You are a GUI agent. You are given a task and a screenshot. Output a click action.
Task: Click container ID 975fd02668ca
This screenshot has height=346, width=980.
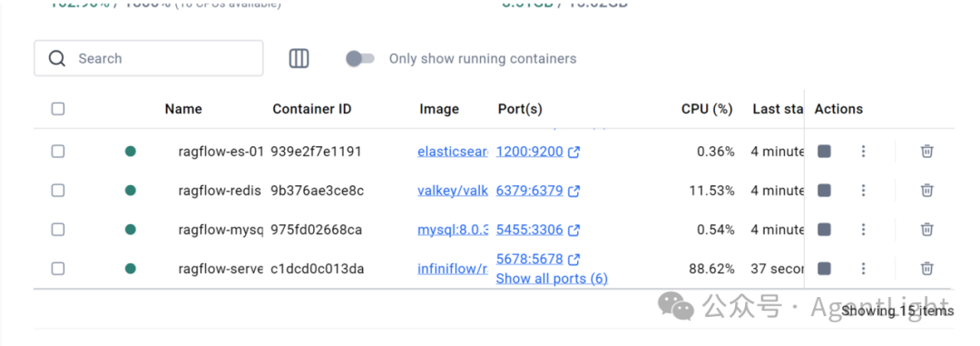(317, 230)
